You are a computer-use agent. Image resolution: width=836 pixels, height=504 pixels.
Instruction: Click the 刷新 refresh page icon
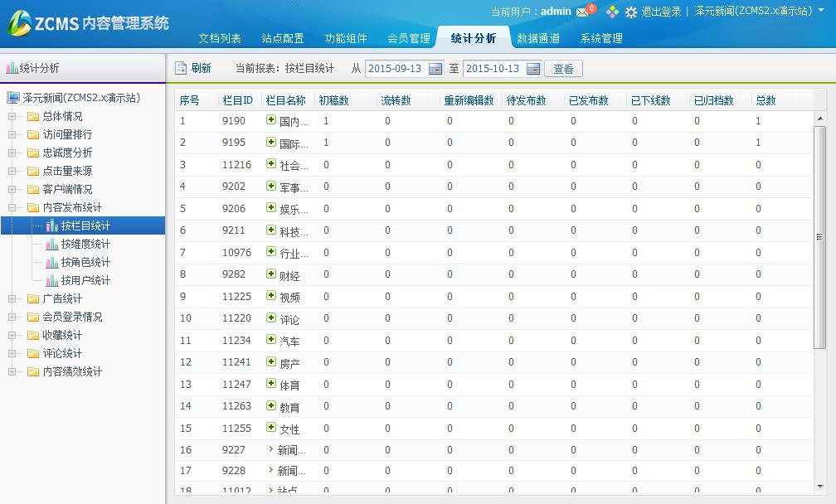(181, 69)
